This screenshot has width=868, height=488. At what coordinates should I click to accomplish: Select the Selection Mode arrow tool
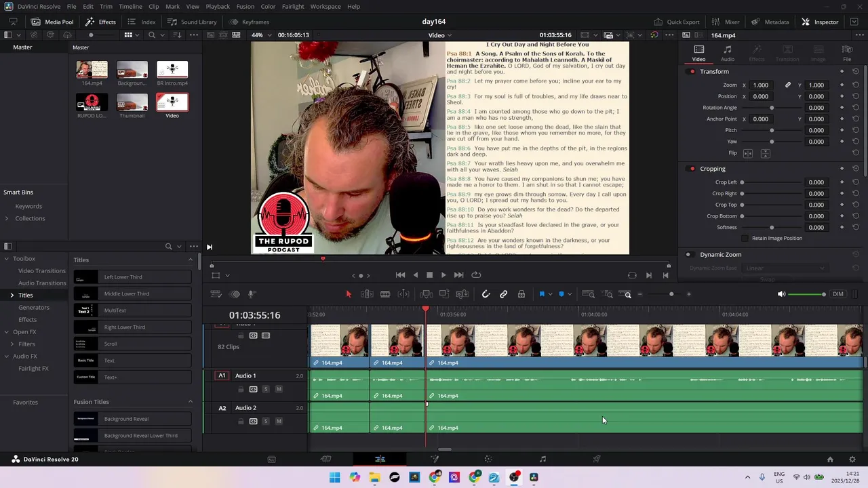coord(349,294)
